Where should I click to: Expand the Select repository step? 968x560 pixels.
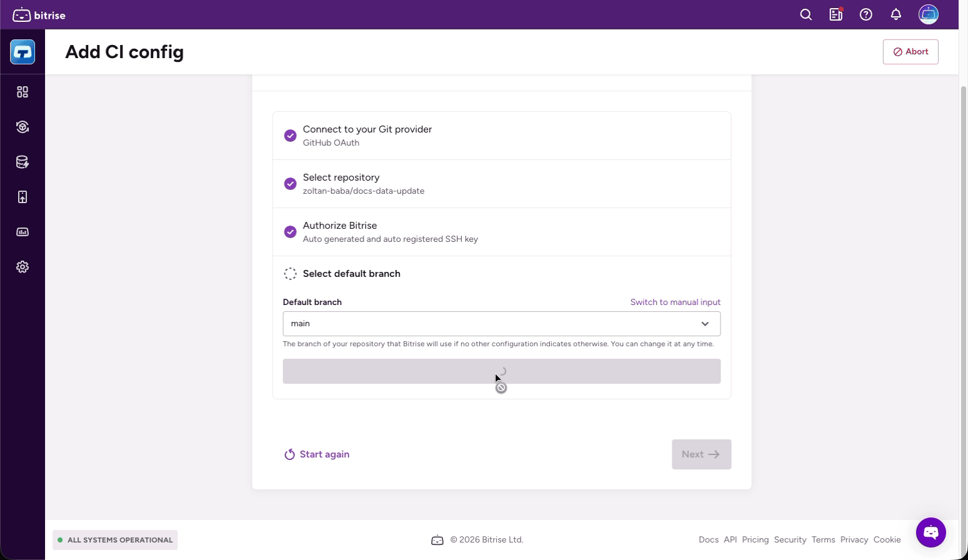coord(502,184)
